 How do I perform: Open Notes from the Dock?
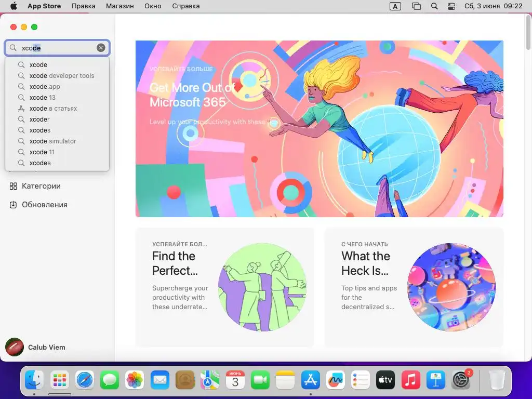pos(285,380)
